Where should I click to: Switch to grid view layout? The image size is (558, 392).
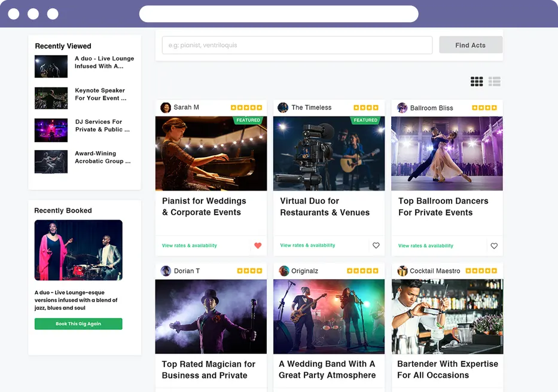pos(477,81)
